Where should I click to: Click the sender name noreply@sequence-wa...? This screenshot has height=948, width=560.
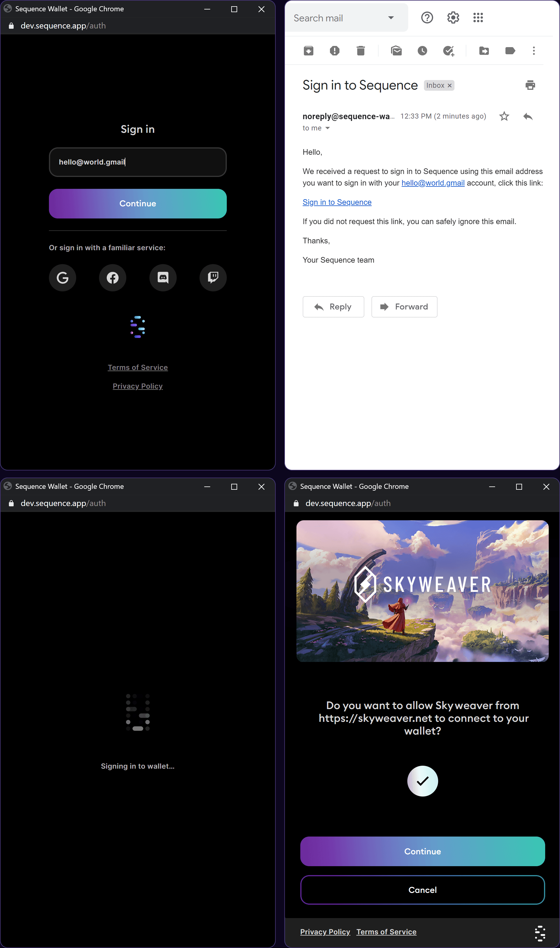tap(348, 116)
